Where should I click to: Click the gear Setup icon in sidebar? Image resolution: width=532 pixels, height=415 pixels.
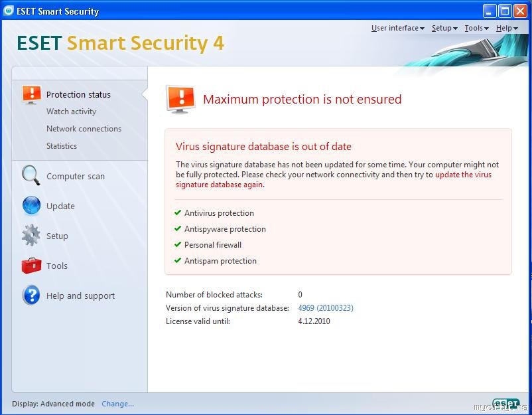[31, 235]
